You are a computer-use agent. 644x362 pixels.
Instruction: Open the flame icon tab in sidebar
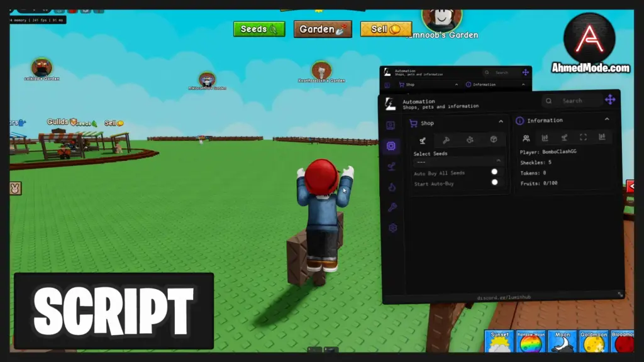pyautogui.click(x=392, y=187)
